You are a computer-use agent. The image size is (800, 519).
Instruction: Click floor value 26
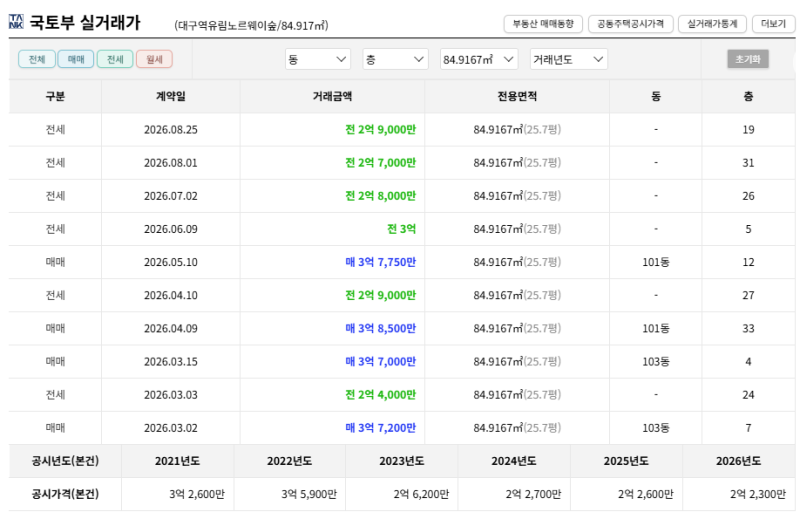(748, 196)
